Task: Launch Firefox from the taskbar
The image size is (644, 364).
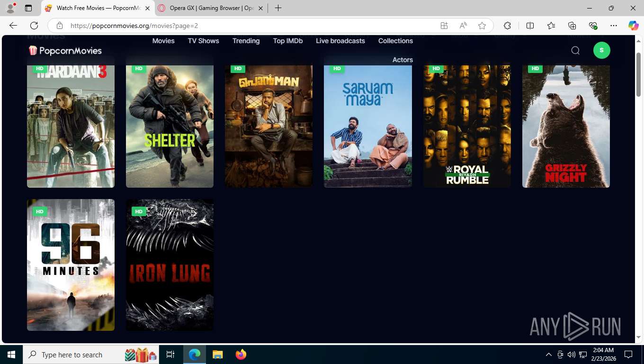Action: (x=241, y=355)
